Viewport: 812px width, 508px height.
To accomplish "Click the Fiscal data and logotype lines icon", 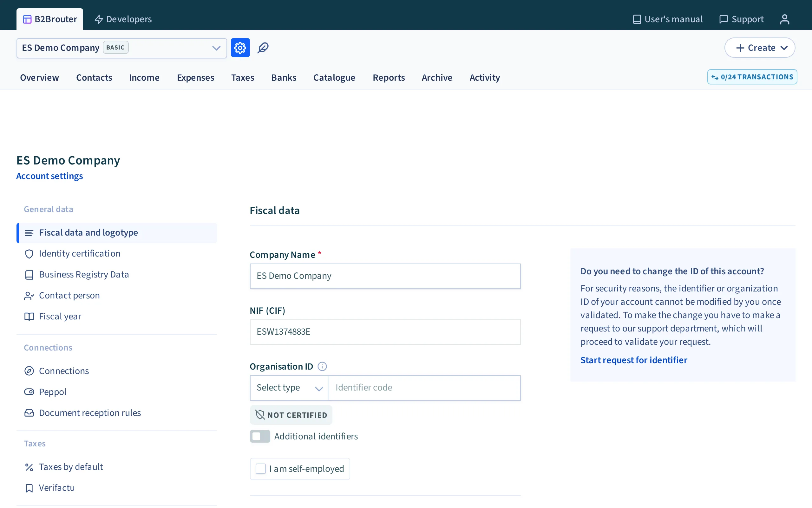I will (29, 233).
